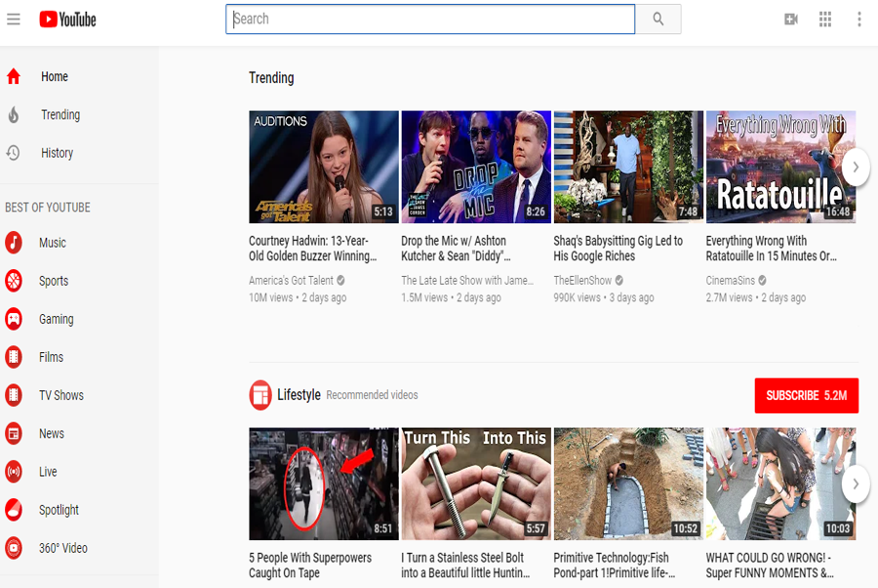Play the Turn This Into This thumbnail

(476, 484)
